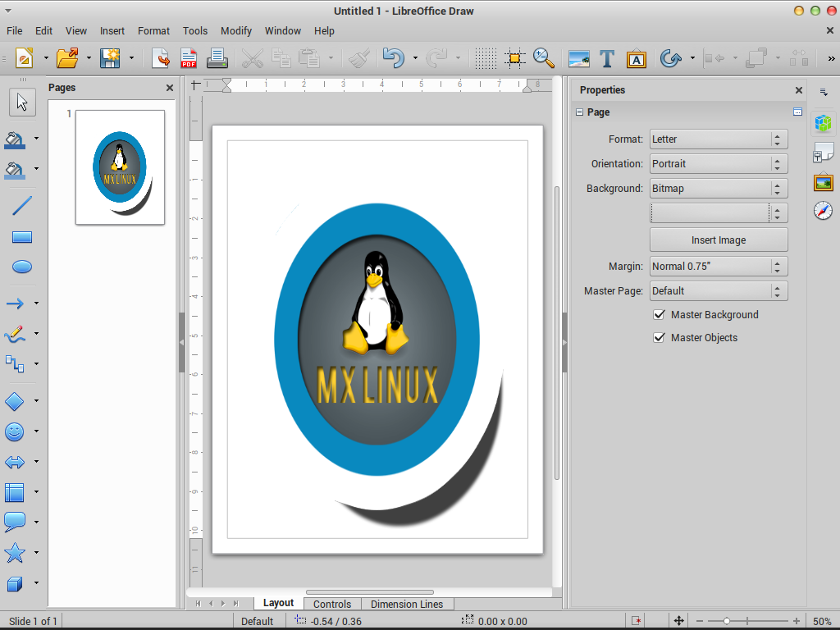This screenshot has width=840, height=630.
Task: Click the 50% zoom level in status bar
Action: point(822,622)
